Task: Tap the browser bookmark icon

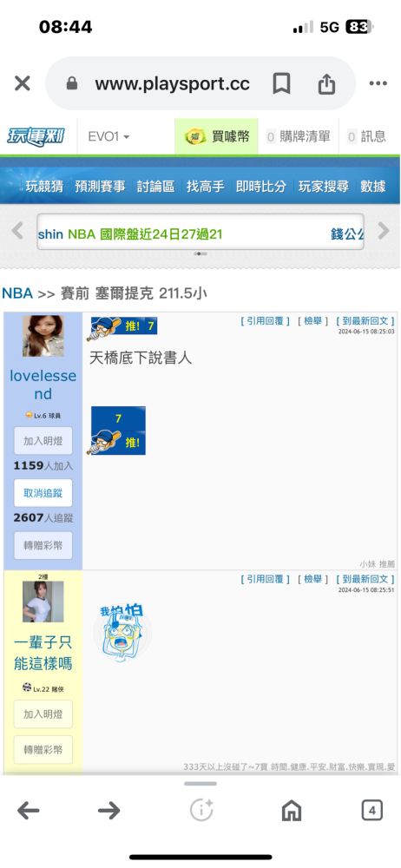Action: pos(281,84)
